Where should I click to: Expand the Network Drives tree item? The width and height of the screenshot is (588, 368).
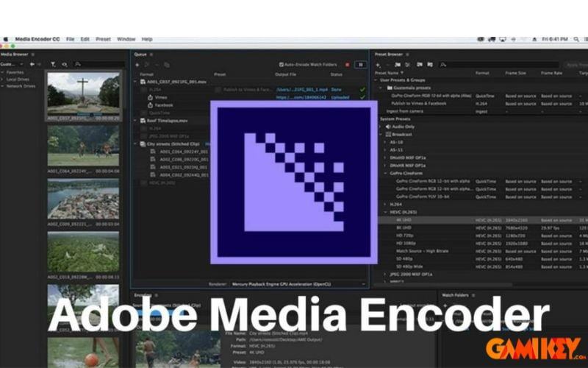[x=2, y=86]
